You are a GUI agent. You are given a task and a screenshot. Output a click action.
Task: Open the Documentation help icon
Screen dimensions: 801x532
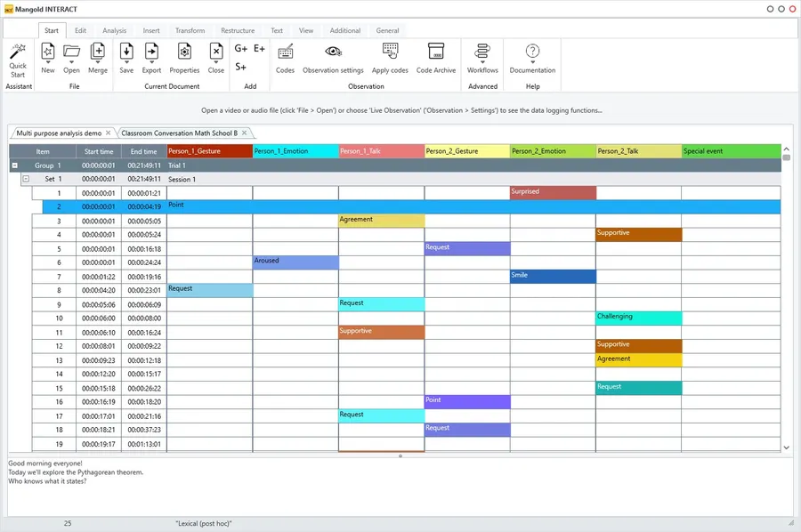point(532,52)
